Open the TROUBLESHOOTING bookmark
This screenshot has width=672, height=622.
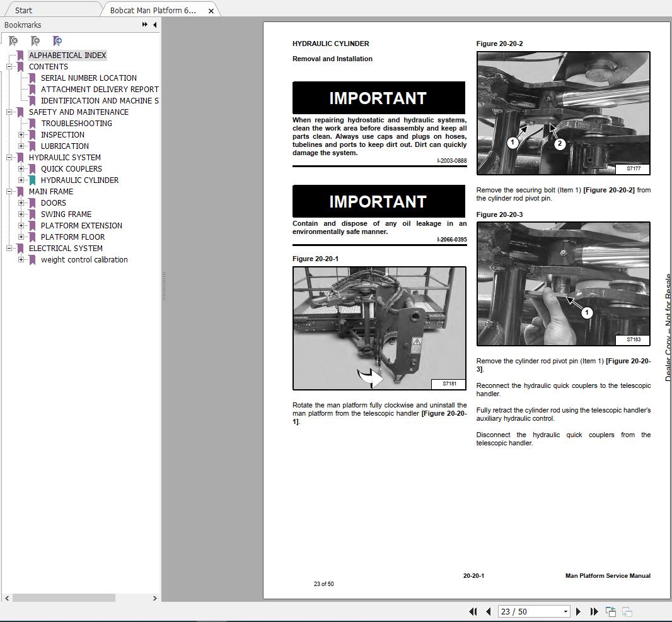pos(76,123)
